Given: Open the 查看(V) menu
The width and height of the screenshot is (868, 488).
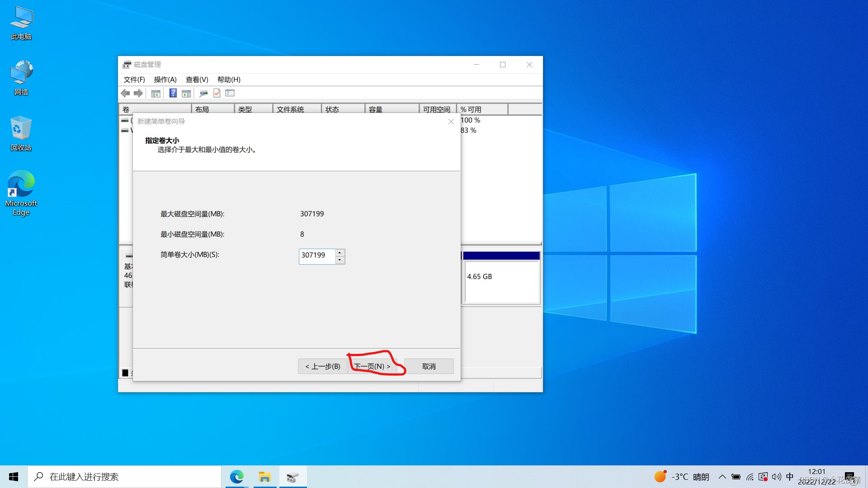Looking at the screenshot, I should 197,80.
